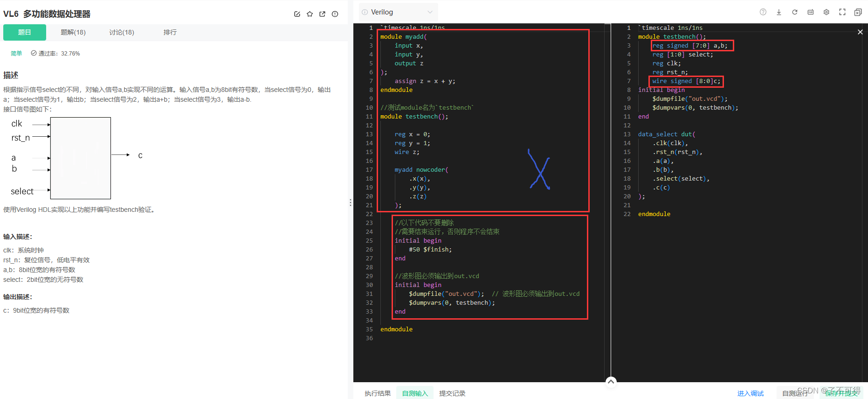Click 'myadd nowcoder(' on line 17

click(x=421, y=170)
